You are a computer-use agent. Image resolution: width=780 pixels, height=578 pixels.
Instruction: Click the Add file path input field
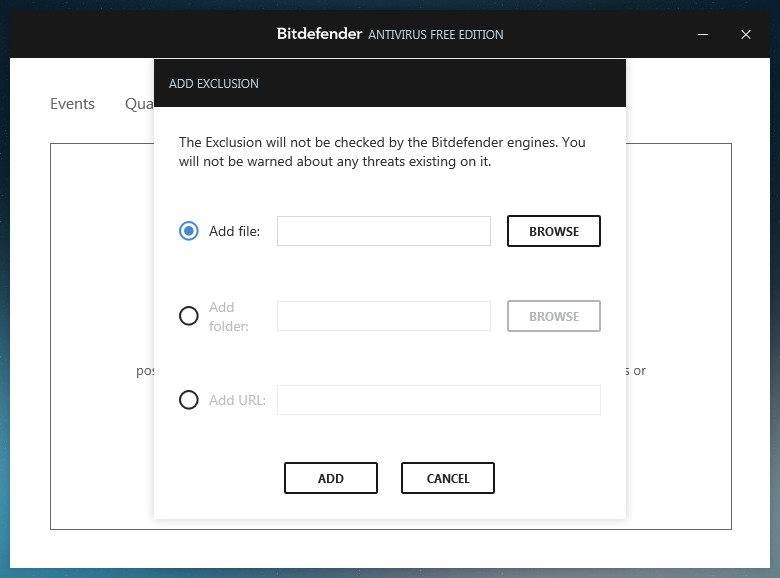click(x=384, y=231)
